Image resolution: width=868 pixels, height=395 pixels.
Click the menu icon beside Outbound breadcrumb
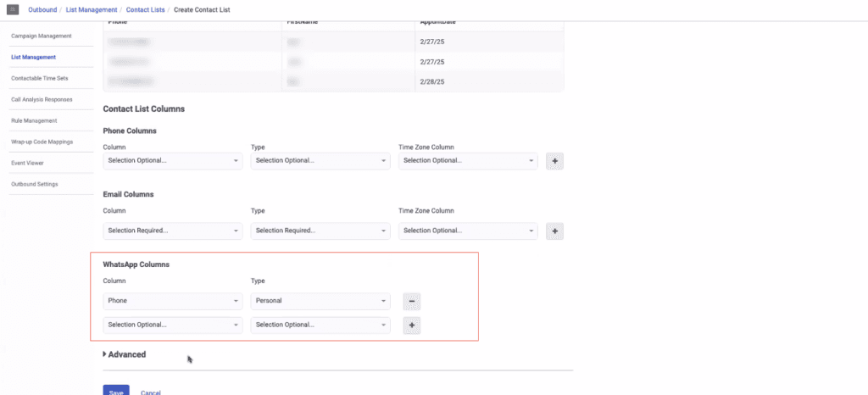14,9
